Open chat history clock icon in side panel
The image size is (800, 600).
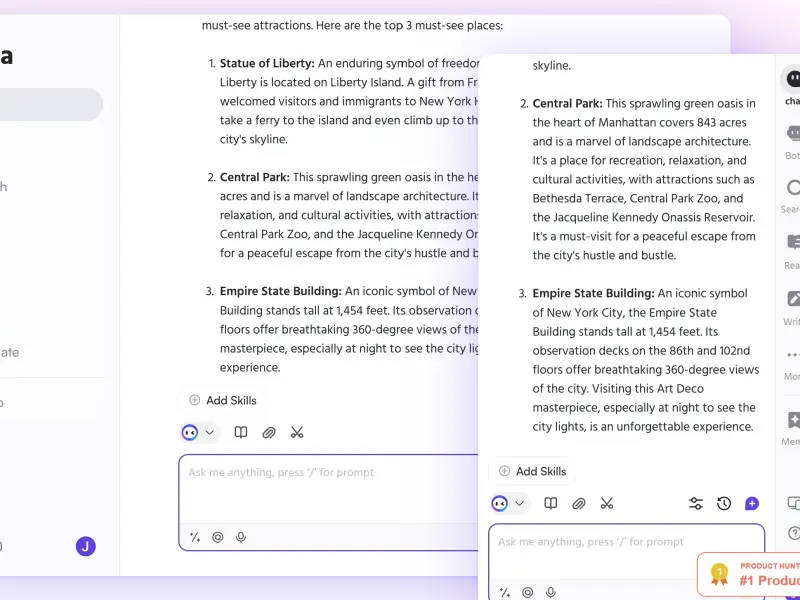coord(724,504)
